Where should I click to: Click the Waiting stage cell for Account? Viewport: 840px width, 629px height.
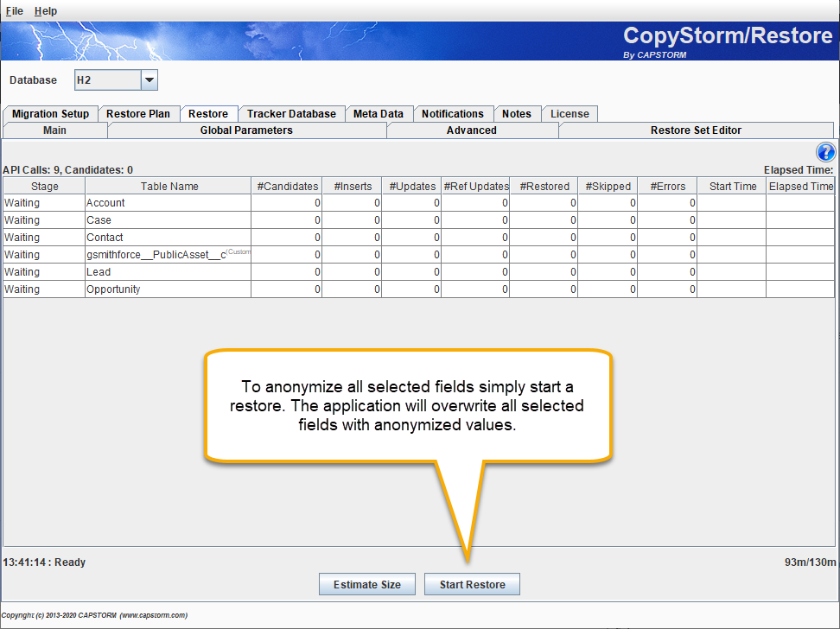[44, 203]
